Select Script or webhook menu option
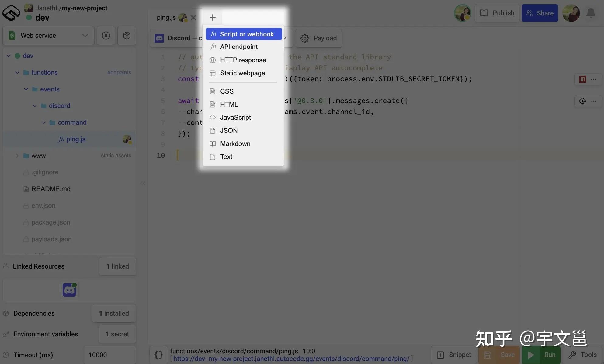The height and width of the screenshot is (364, 604). click(244, 34)
